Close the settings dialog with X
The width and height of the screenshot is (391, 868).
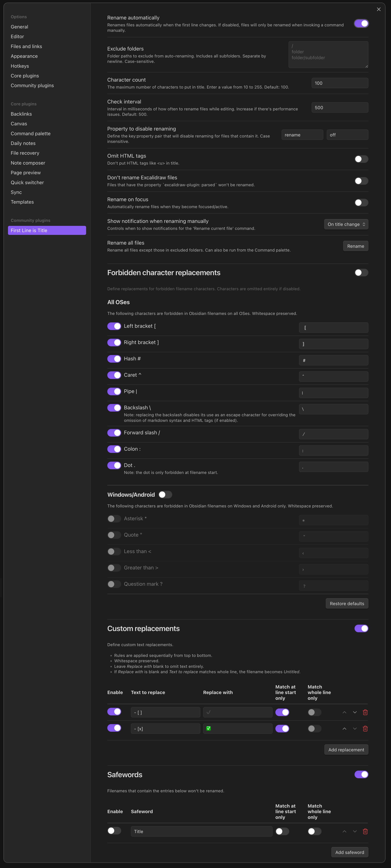click(x=379, y=9)
